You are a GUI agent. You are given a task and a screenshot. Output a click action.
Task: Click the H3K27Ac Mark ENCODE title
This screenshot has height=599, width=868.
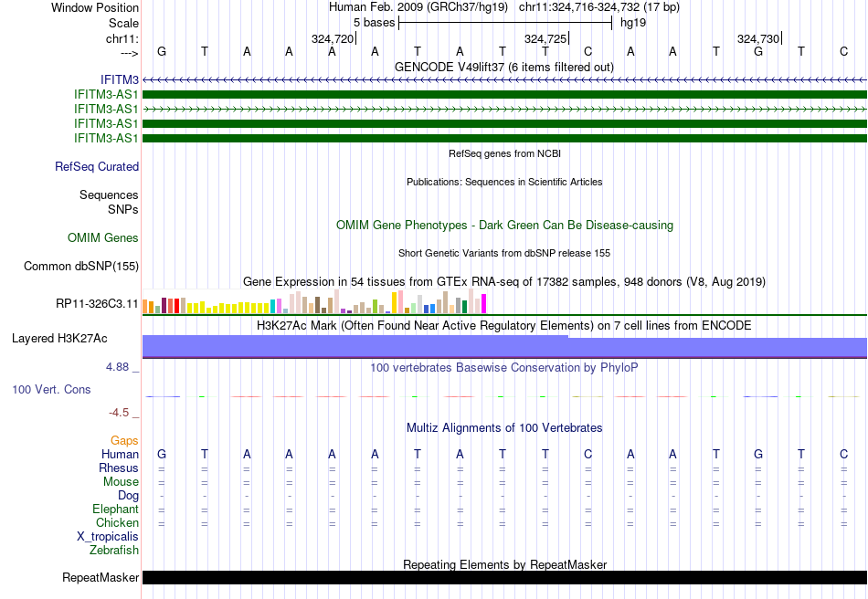(x=504, y=325)
